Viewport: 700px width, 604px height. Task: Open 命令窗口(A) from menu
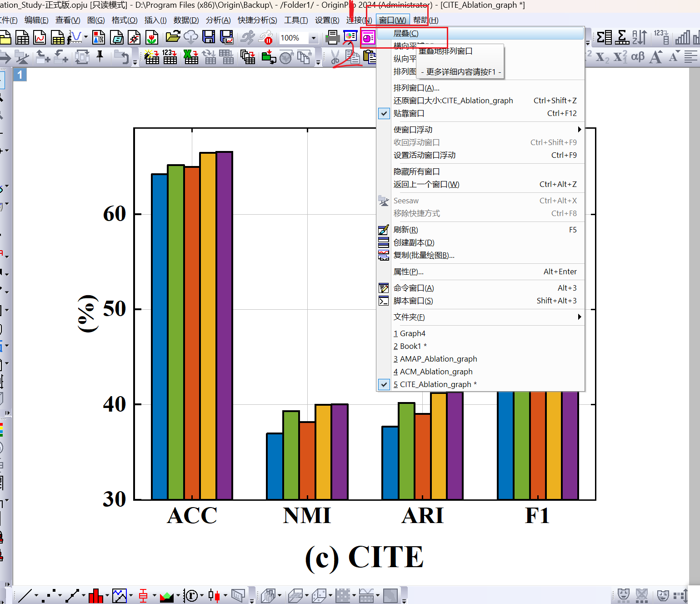[480, 288]
